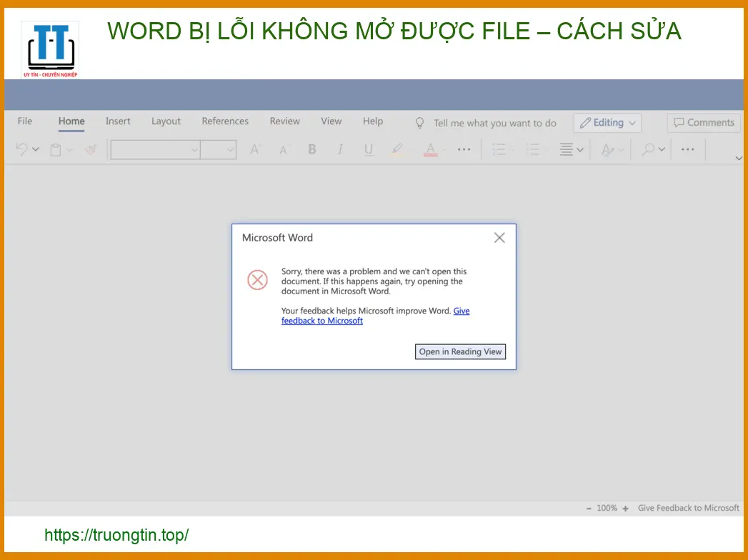Click the Paste clipboard icon
748x560 pixels.
(56, 149)
